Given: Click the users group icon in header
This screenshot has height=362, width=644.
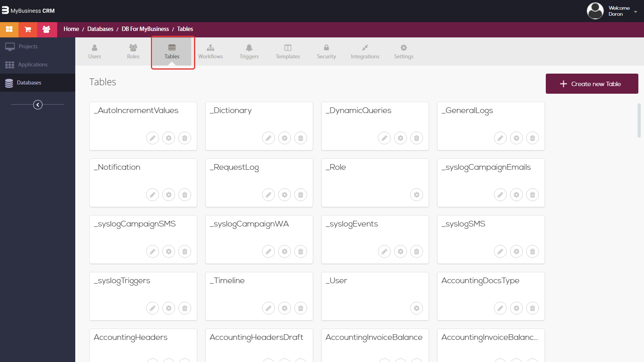Looking at the screenshot, I should [x=46, y=29].
